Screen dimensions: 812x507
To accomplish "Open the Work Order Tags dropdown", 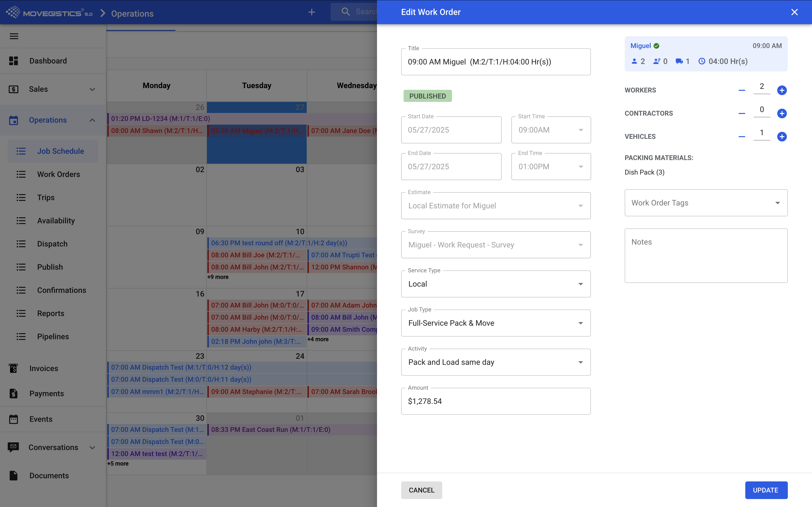I will [x=706, y=203].
